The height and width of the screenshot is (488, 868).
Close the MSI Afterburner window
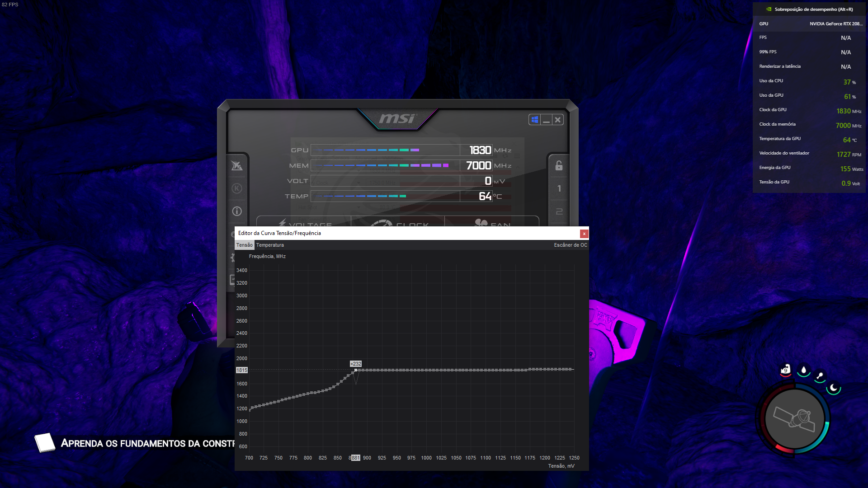558,120
